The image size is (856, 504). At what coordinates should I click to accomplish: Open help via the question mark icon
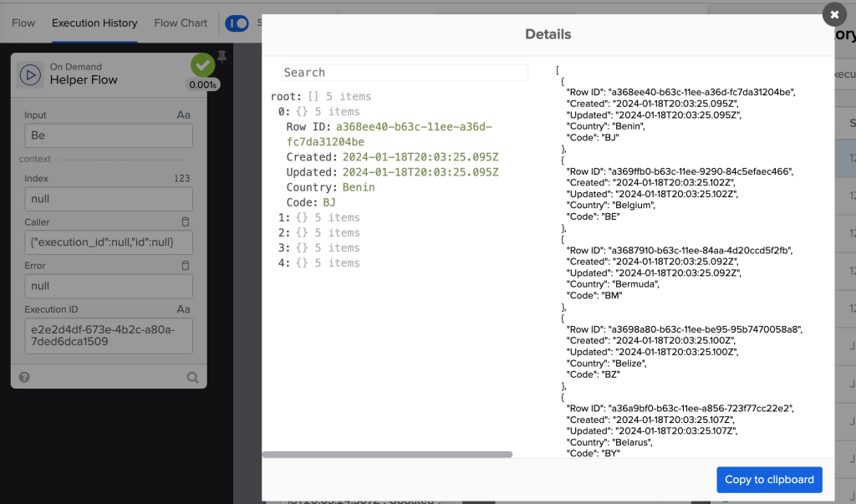[24, 378]
